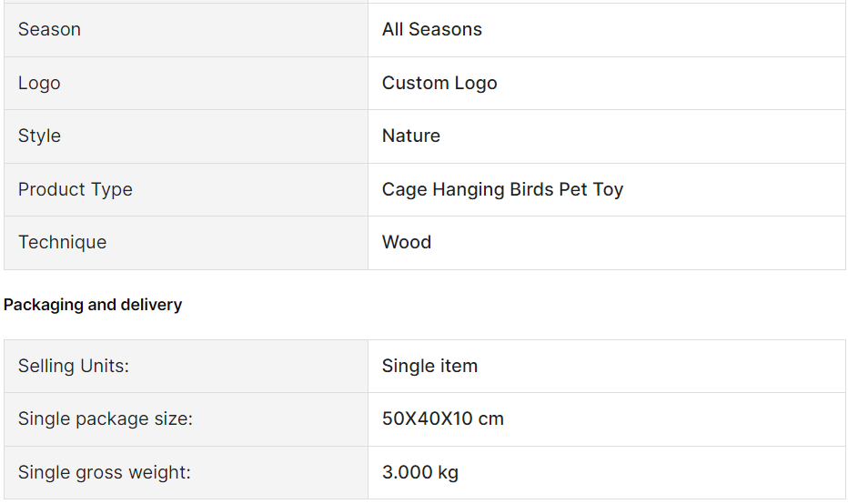The image size is (848, 504).
Task: Click the Single package size label
Action: coord(106,419)
